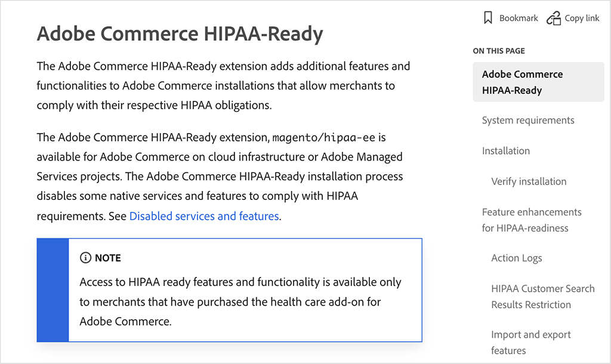Click the Copy link chain icon
This screenshot has width=611, height=364.
pyautogui.click(x=553, y=18)
